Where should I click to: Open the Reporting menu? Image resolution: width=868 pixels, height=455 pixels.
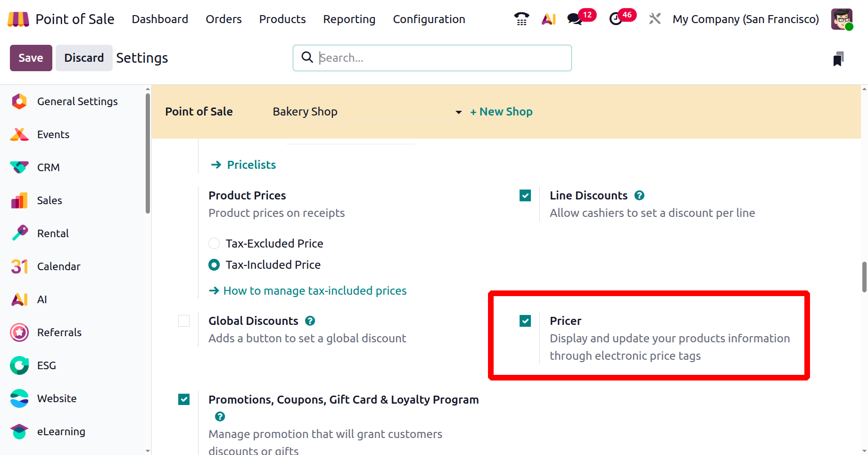[349, 19]
